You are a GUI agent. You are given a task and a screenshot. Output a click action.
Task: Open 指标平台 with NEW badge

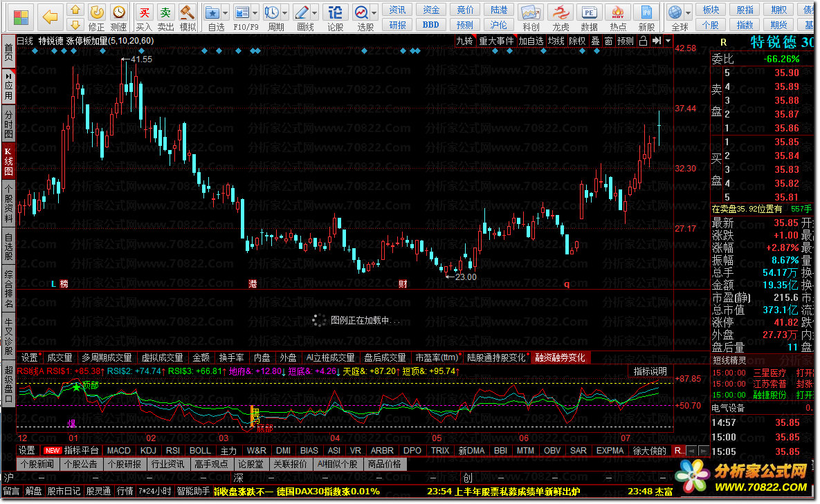click(71, 451)
